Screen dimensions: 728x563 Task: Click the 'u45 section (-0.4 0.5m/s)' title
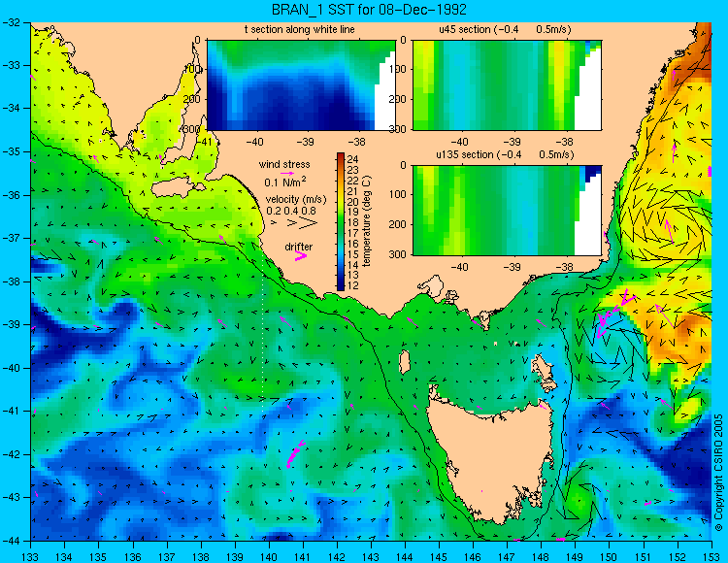505,29
